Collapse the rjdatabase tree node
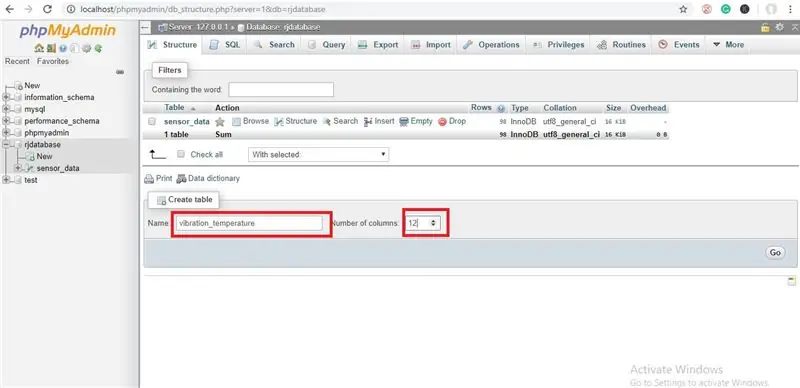The width and height of the screenshot is (800, 388). (x=6, y=144)
